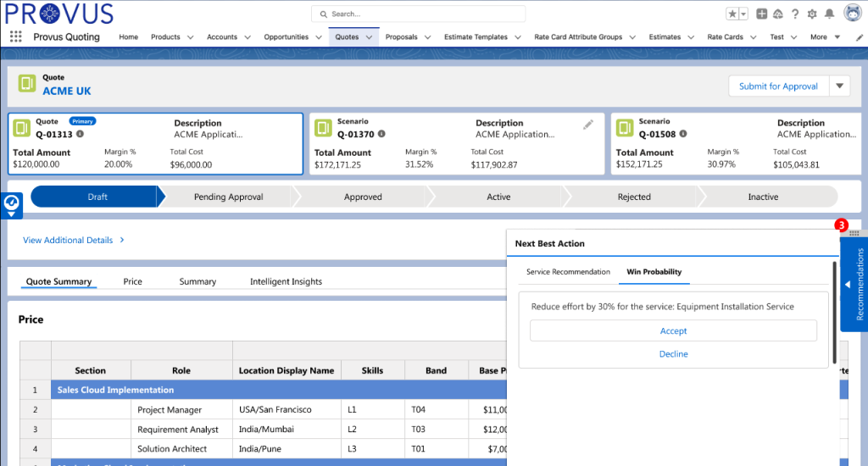Click the Q-01370 scenario card icon

323,128
